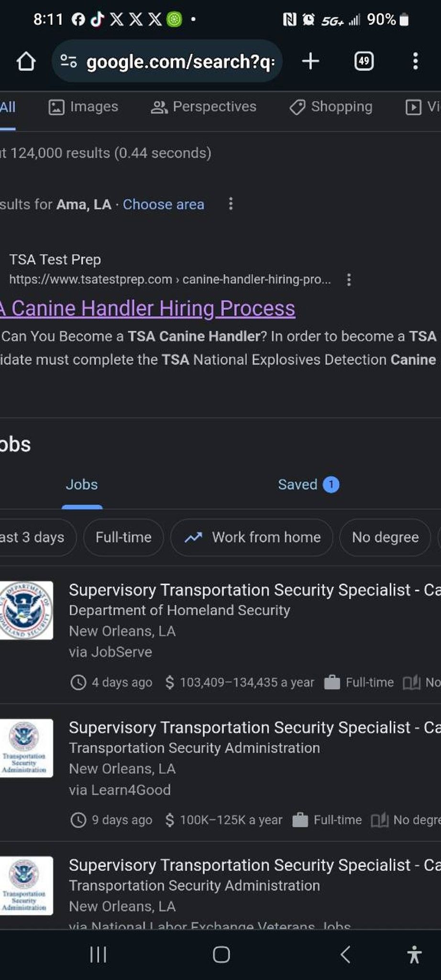Screen dimensions: 441x980
Task: Tap Android back navigation arrow
Action: click(345, 955)
